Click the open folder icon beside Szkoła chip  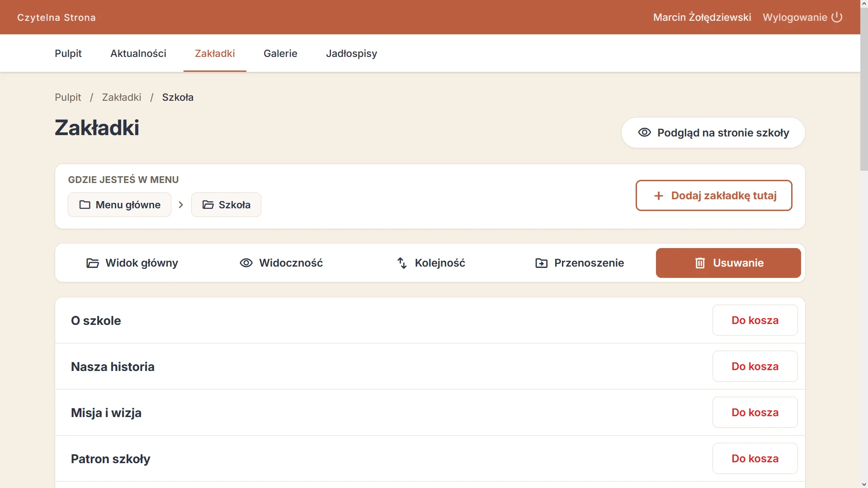[x=208, y=205]
